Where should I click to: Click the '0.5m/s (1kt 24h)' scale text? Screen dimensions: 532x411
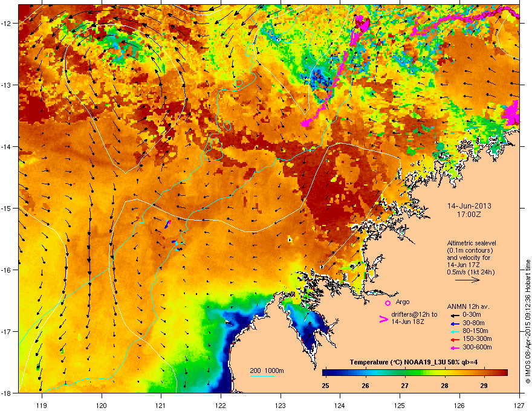(x=471, y=272)
